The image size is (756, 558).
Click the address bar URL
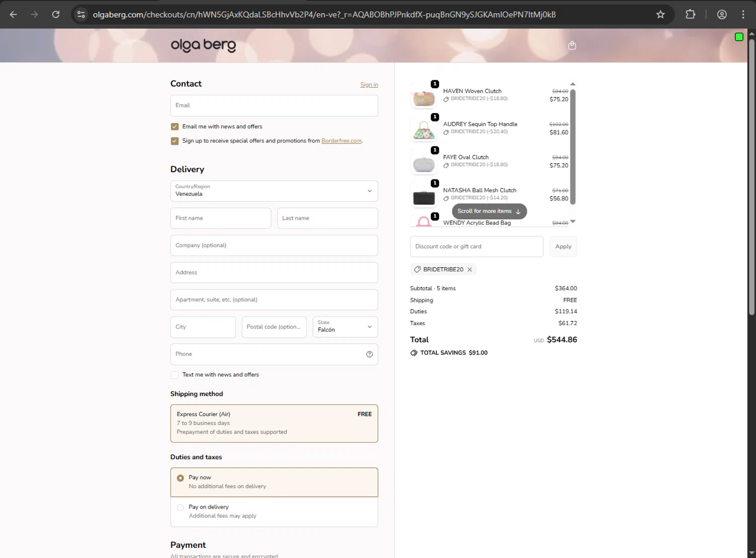tap(324, 15)
